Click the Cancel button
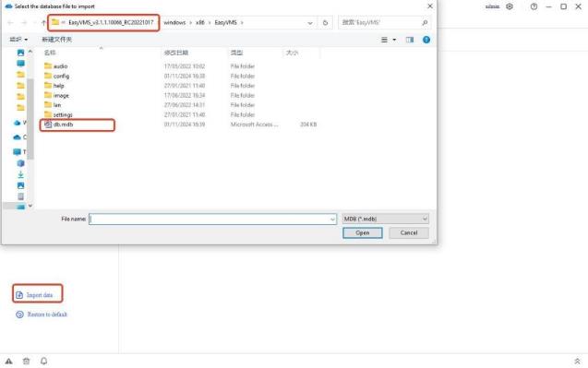This screenshot has height=368, width=588. point(409,232)
